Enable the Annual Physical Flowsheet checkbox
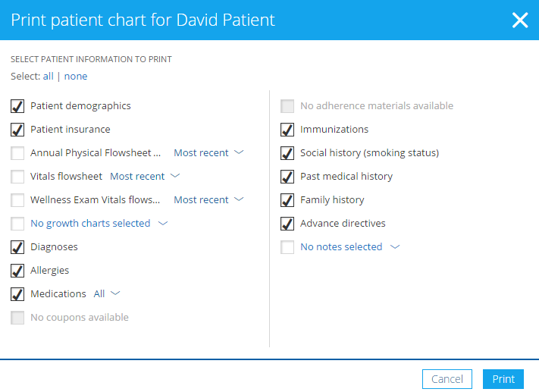The width and height of the screenshot is (539, 392). [17, 153]
